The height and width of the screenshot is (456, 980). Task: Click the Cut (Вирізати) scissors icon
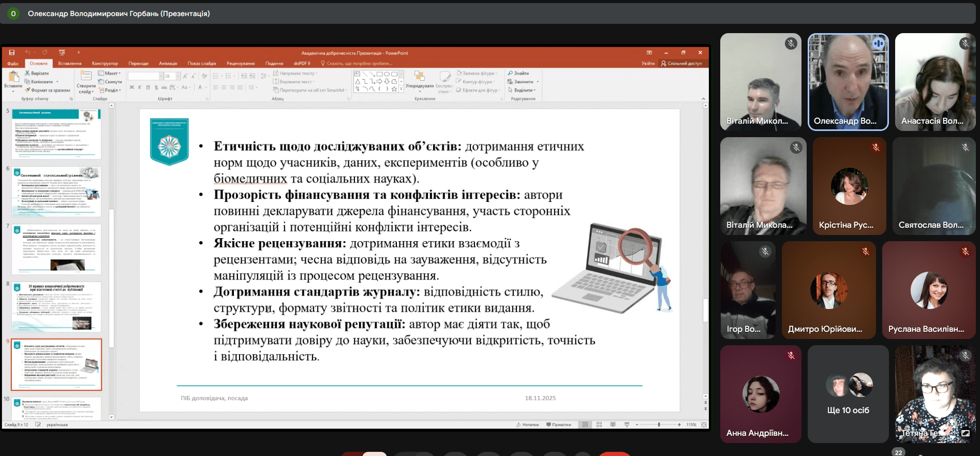[x=27, y=73]
